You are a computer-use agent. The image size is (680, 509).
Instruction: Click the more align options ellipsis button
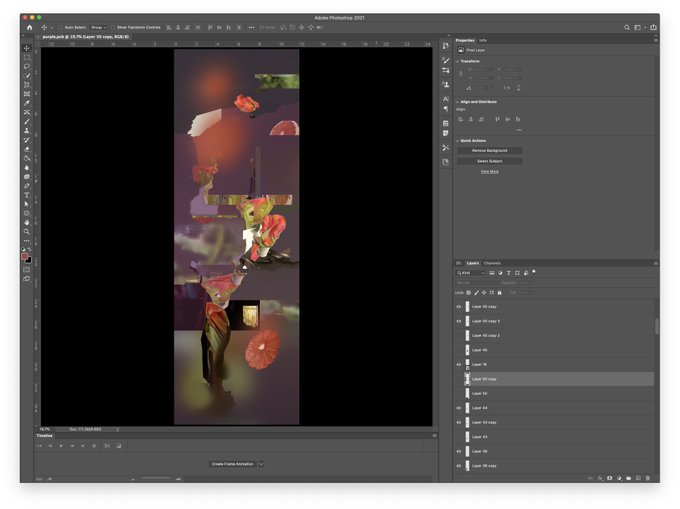coord(519,130)
